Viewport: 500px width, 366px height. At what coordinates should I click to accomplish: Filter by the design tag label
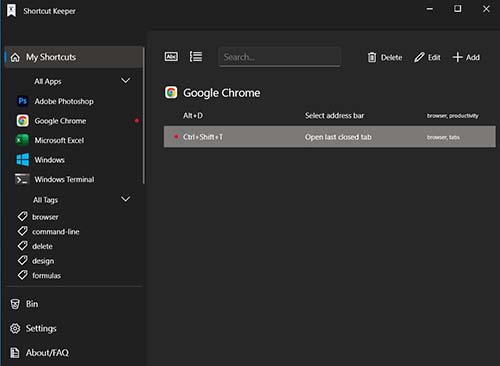pos(43,261)
